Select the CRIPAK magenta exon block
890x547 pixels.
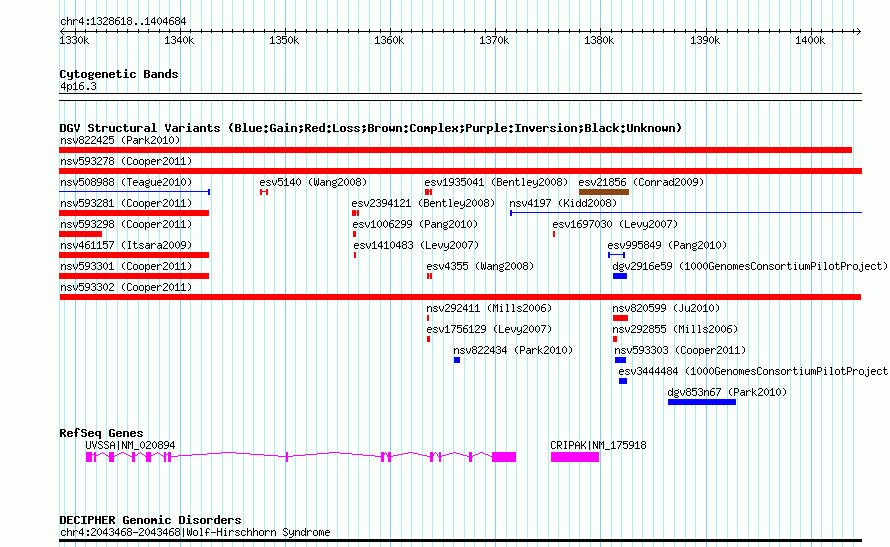click(575, 457)
